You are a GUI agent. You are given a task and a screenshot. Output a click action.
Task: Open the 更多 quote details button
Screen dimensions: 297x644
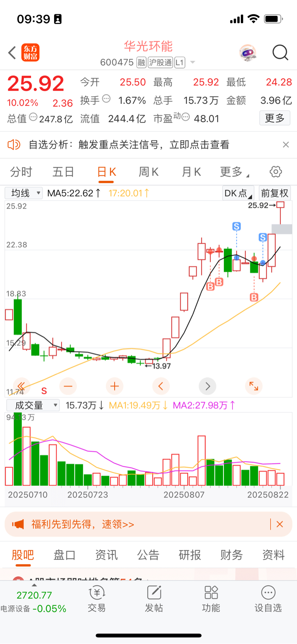tap(275, 118)
